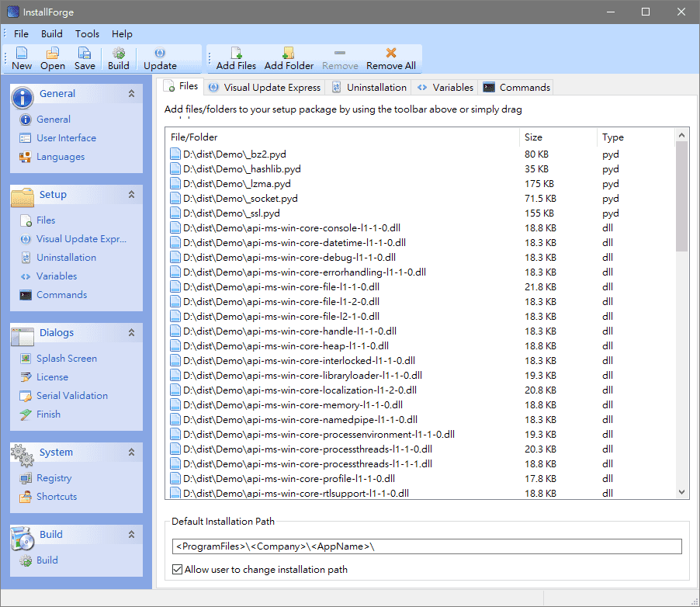The height and width of the screenshot is (607, 700).
Task: Select the D:\dist\Demo\_ssl.pyd row
Action: [420, 213]
